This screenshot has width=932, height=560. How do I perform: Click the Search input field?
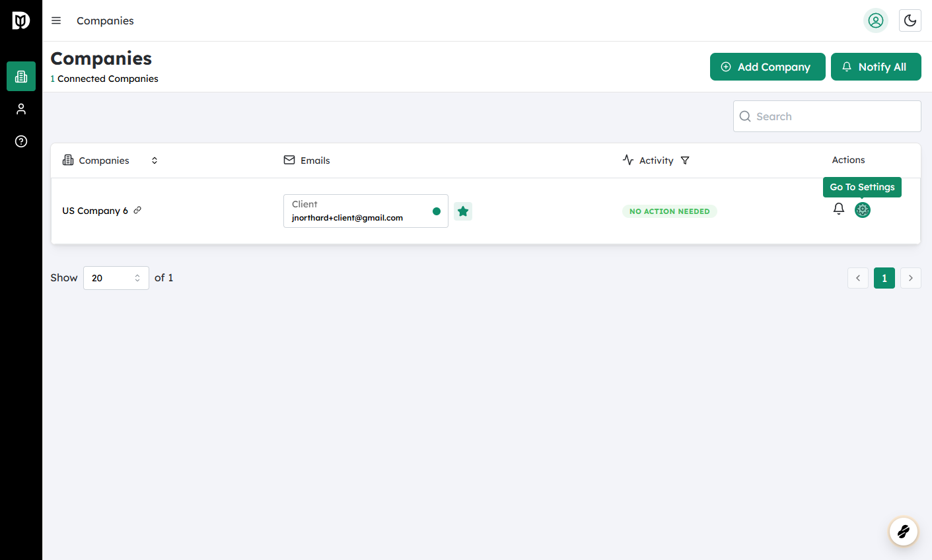(827, 116)
